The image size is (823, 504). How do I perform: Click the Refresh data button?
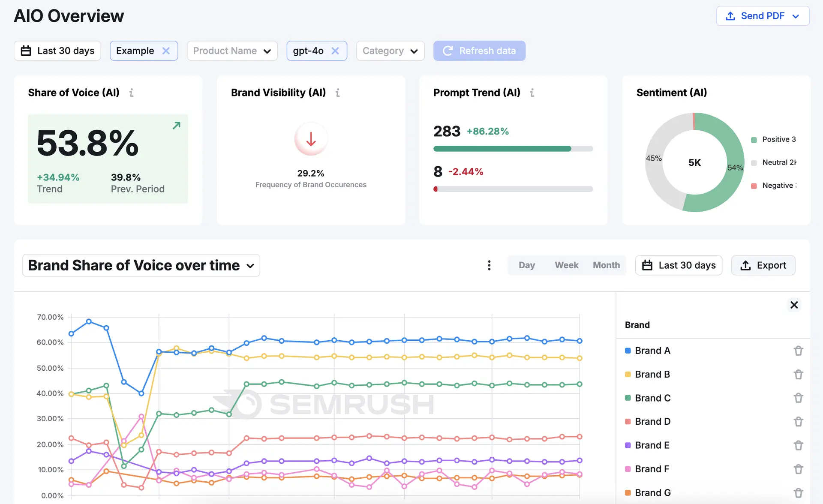coord(479,51)
